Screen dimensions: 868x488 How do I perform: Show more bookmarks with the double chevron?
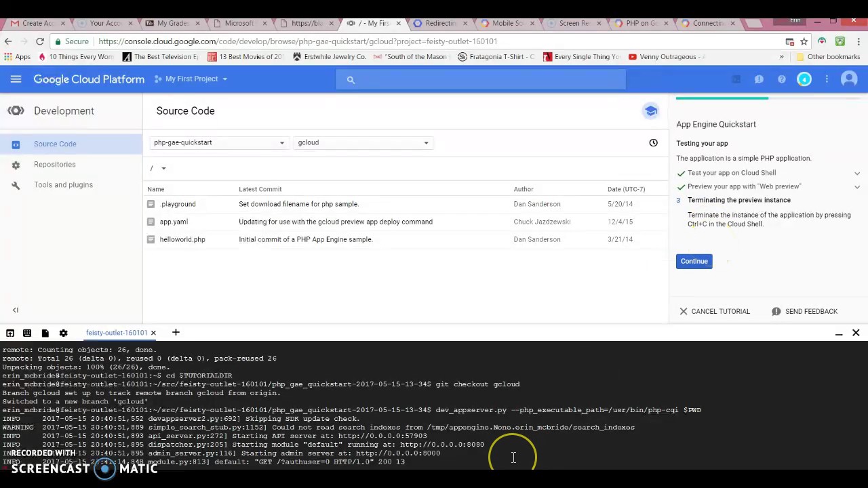point(781,57)
